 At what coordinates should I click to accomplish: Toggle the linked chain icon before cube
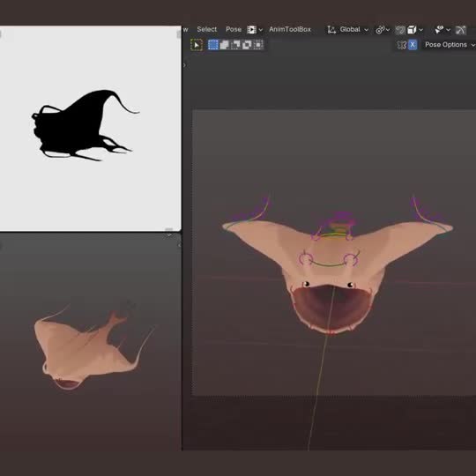[400, 30]
